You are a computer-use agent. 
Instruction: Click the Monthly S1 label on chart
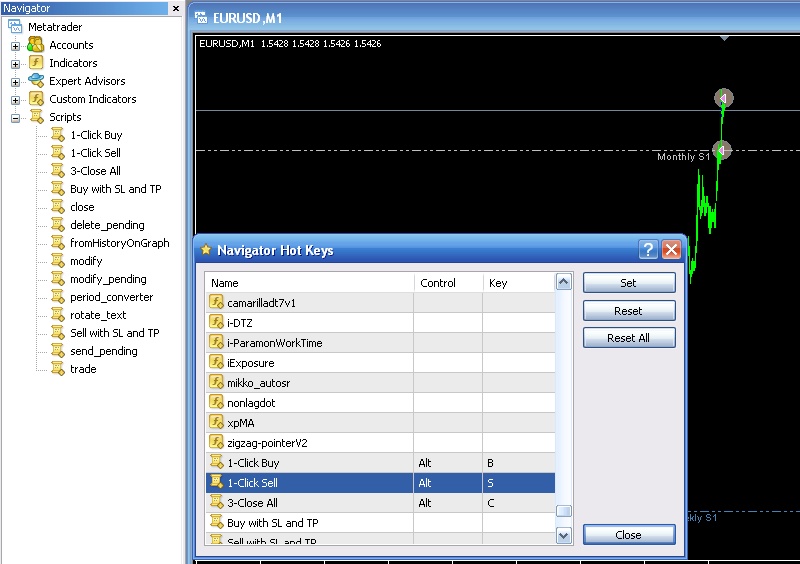click(x=683, y=157)
